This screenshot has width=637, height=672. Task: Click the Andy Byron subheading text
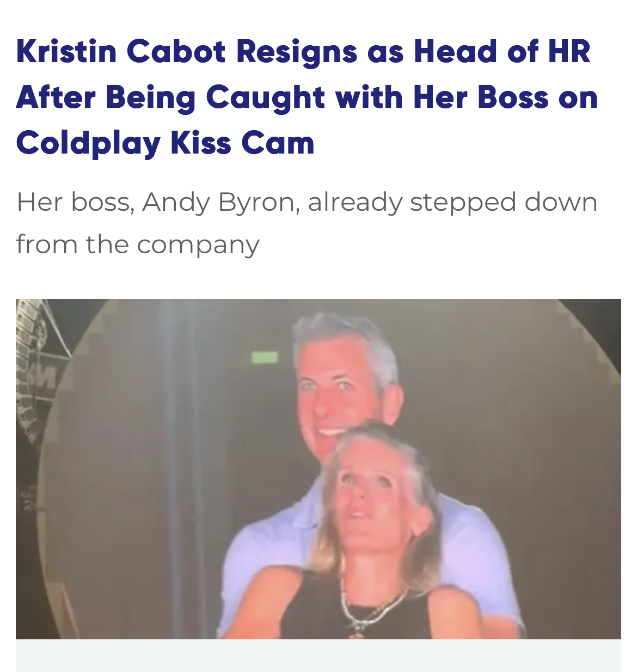tap(307, 223)
